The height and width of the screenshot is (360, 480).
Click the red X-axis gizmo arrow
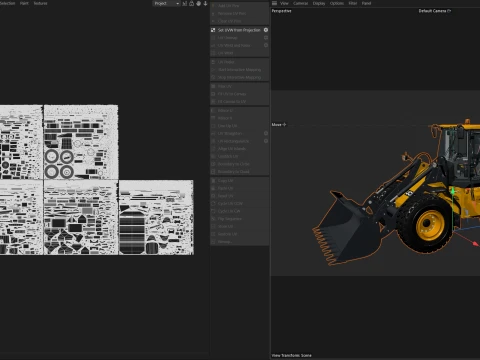pos(475,244)
